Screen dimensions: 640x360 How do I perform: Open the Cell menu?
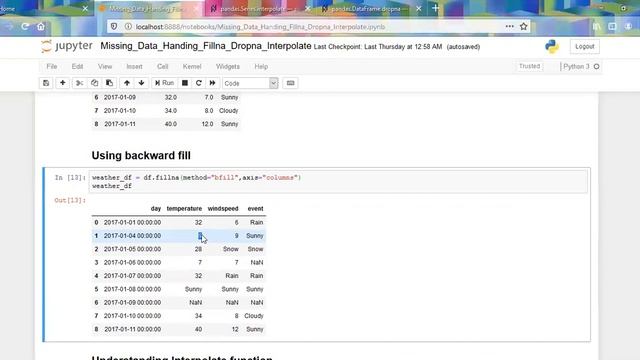[162, 67]
